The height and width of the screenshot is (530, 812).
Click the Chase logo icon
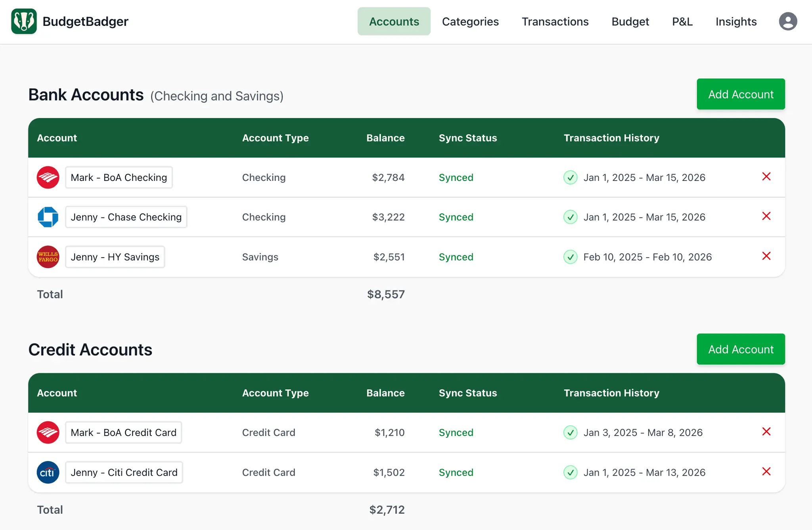pos(48,217)
